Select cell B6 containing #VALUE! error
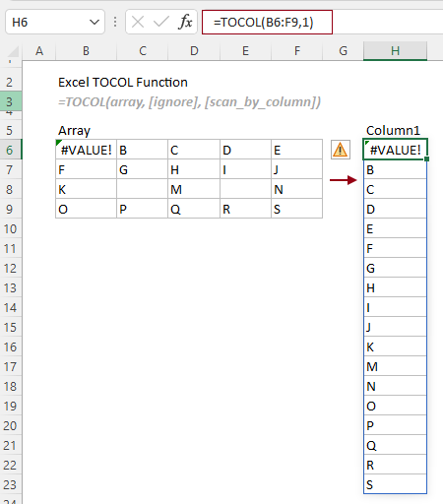This screenshot has width=443, height=504. (86, 150)
